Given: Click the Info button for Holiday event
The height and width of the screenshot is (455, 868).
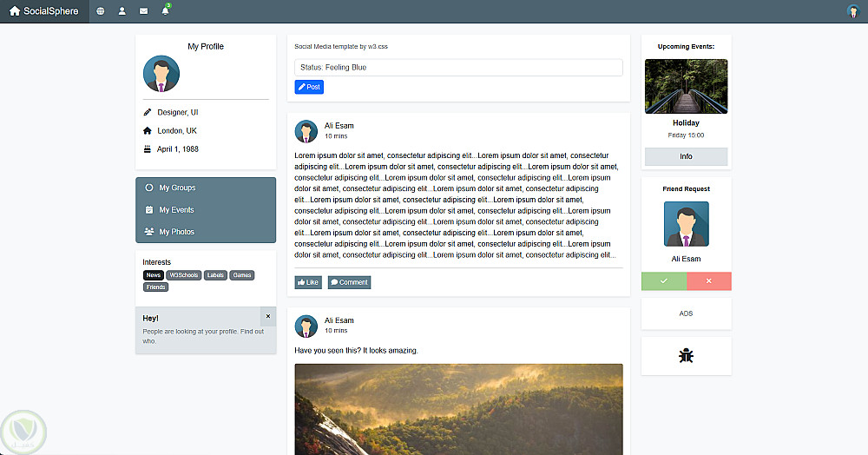Looking at the screenshot, I should tap(686, 157).
